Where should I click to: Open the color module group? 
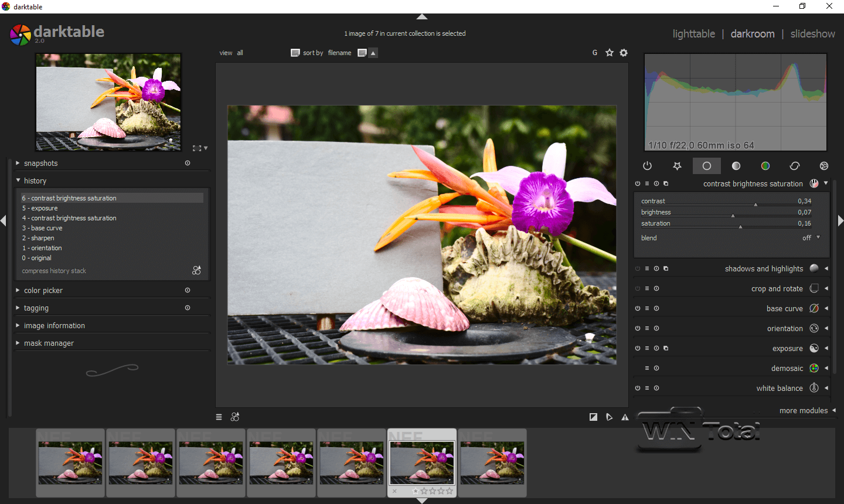pyautogui.click(x=765, y=166)
